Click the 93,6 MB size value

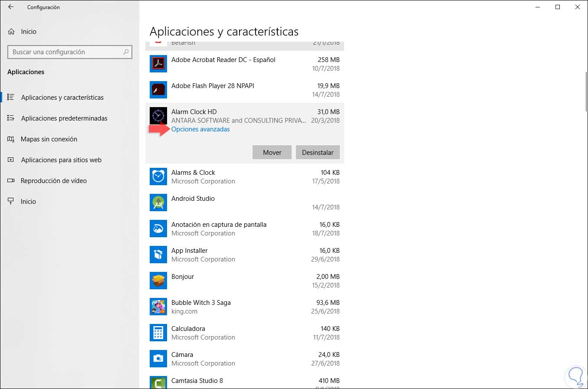(x=328, y=303)
